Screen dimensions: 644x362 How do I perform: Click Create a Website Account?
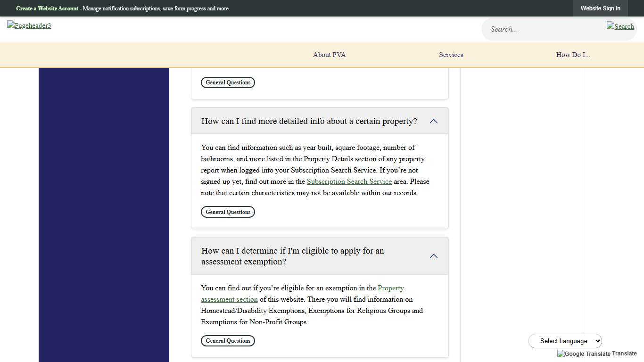click(x=47, y=8)
